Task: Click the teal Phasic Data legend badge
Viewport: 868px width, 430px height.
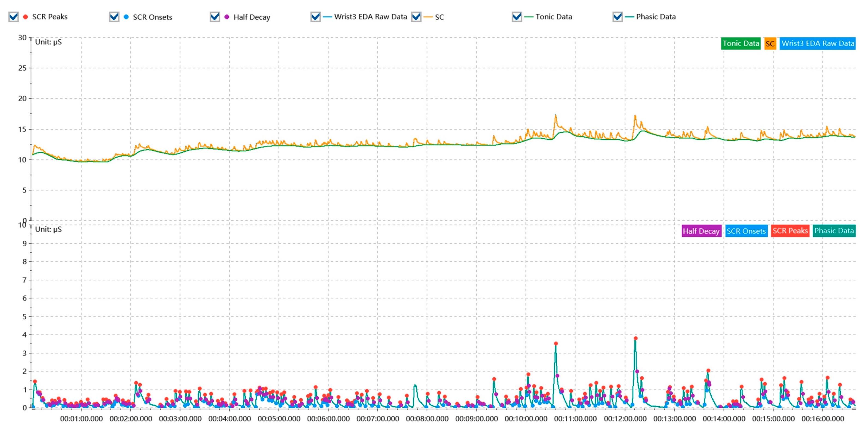Action: coord(834,231)
